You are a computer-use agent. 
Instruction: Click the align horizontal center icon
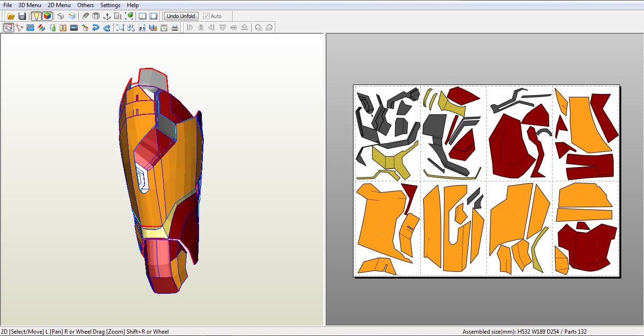click(x=201, y=28)
